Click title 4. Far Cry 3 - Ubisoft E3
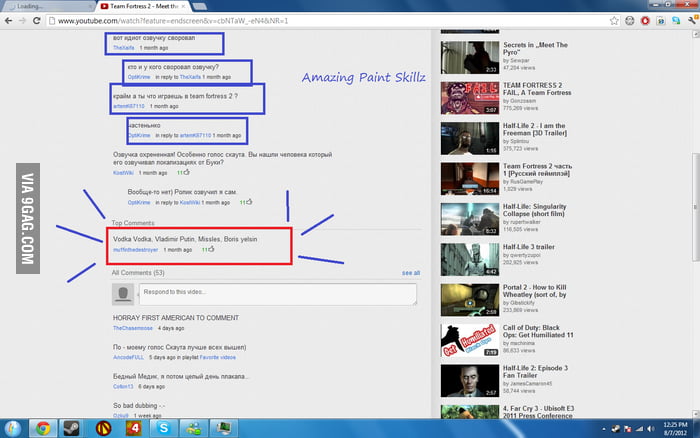 tap(538, 412)
